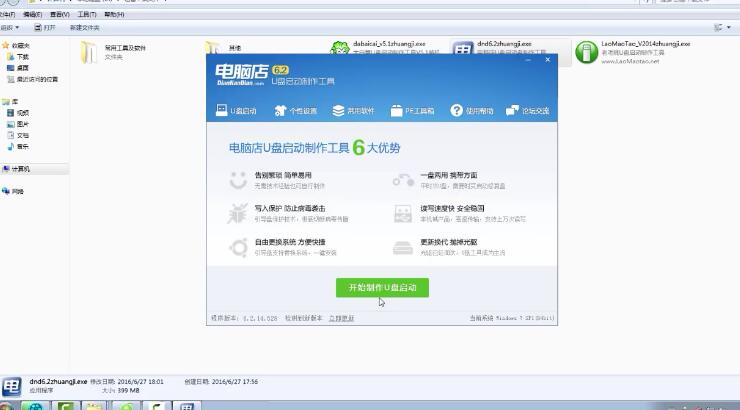
Task: Click 新建文件夹 in Explorer toolbar
Action: pos(84,28)
